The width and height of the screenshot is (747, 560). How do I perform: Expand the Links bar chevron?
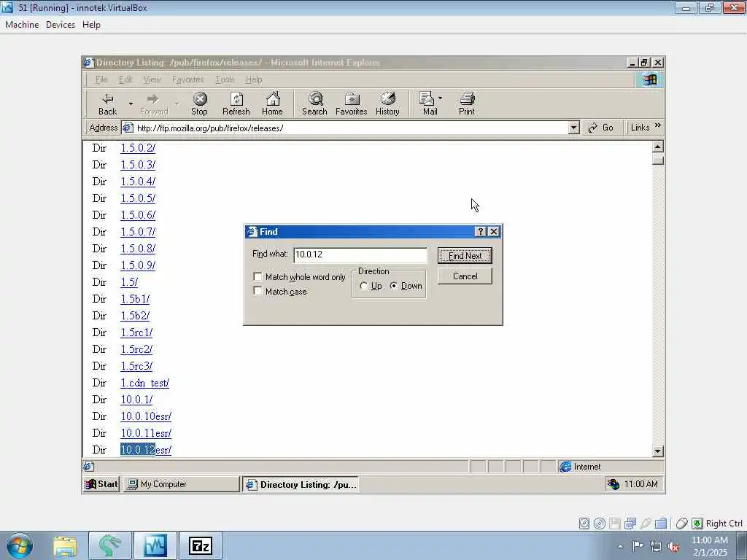[658, 125]
